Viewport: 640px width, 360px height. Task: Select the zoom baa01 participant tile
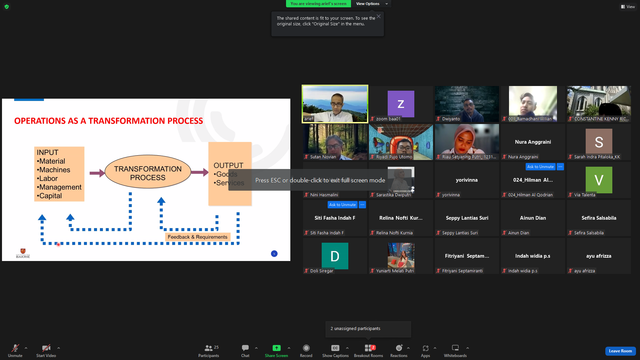[401, 104]
